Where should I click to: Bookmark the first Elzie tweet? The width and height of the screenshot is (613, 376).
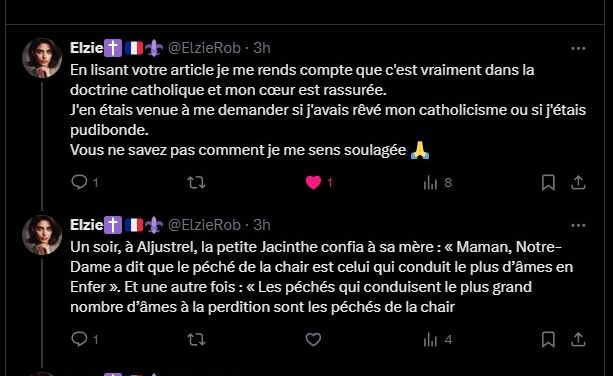point(548,183)
